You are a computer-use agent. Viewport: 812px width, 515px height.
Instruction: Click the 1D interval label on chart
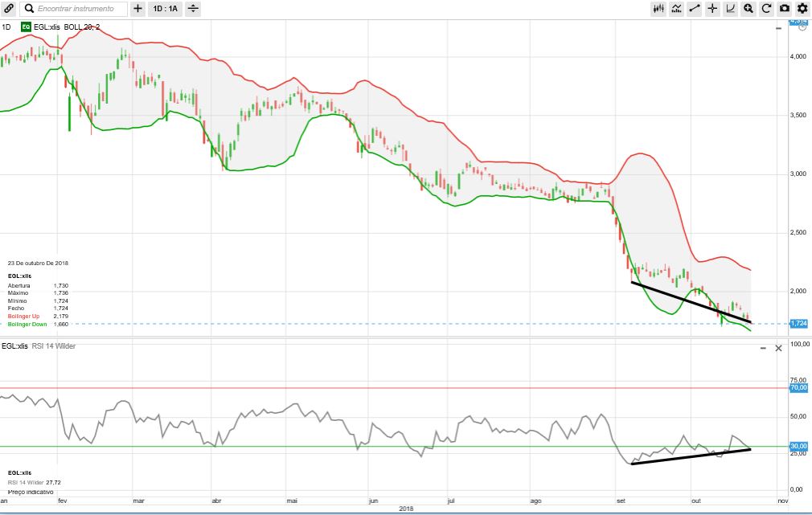coord(6,27)
